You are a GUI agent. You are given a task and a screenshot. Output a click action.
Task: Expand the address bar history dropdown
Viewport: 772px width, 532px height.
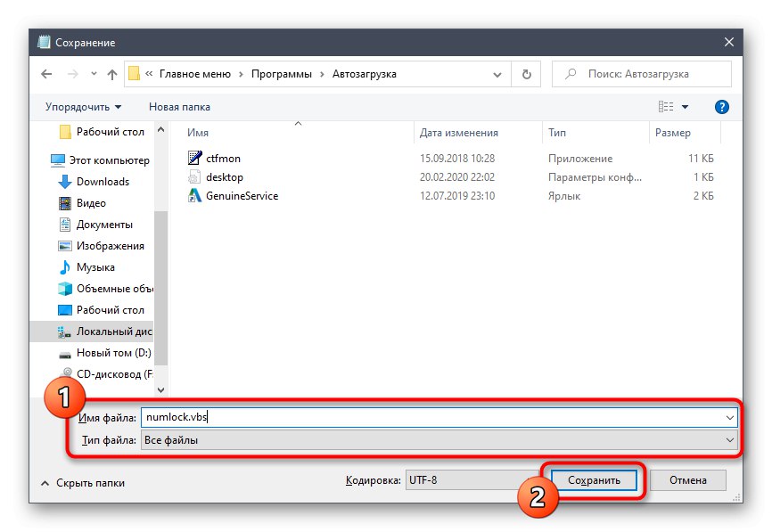pyautogui.click(x=497, y=74)
